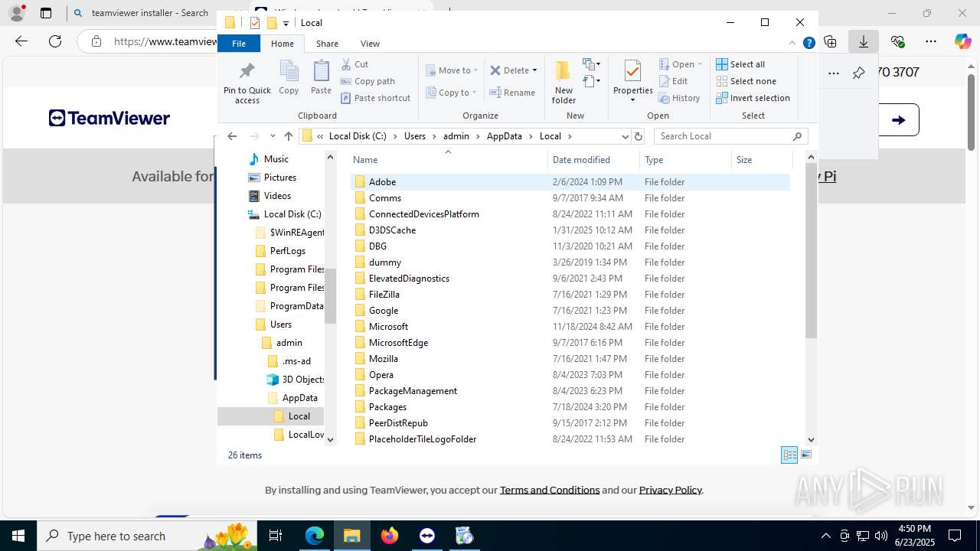This screenshot has height=551, width=980.
Task: Switch to View ribbon tab
Action: pyautogui.click(x=370, y=44)
